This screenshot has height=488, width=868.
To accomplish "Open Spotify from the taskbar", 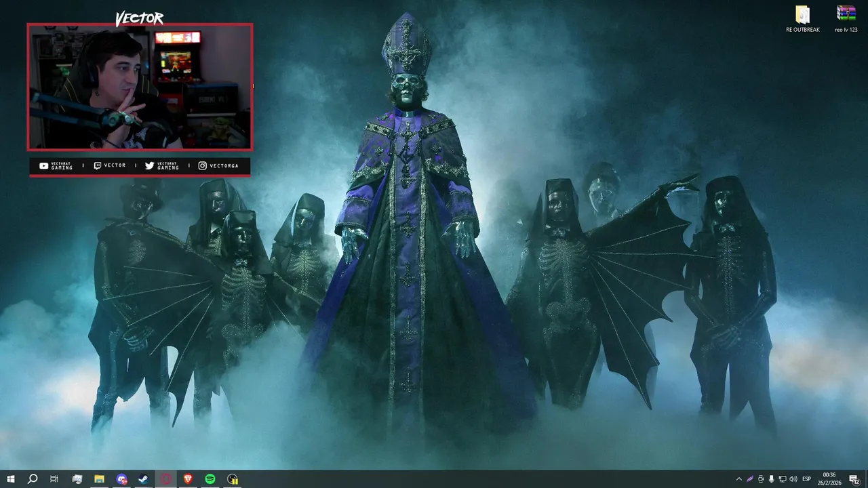I will click(x=210, y=479).
